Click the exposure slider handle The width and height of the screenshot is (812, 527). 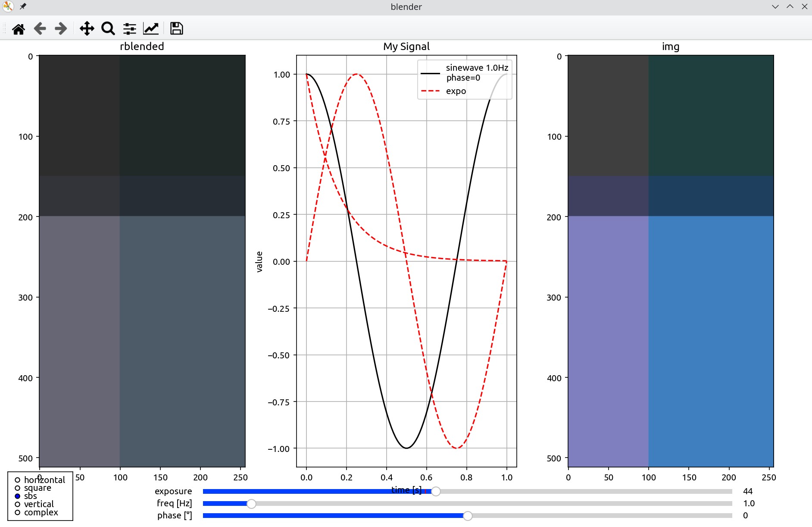[x=436, y=492]
